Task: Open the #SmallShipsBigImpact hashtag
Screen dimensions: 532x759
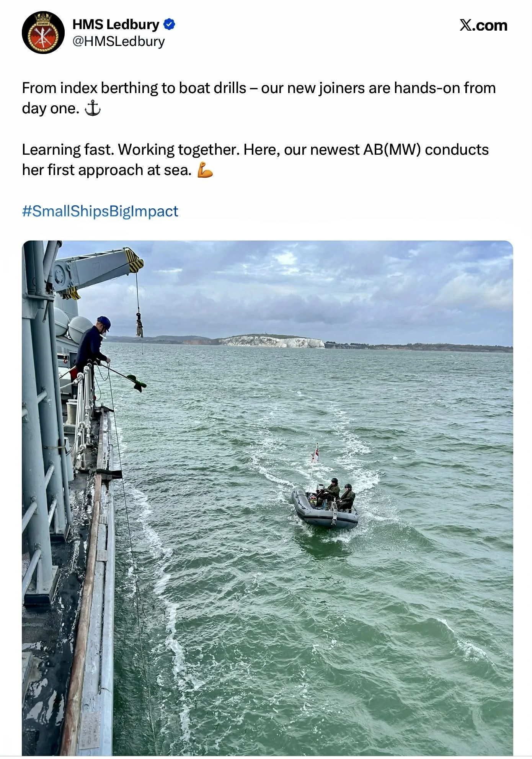Action: tap(100, 211)
